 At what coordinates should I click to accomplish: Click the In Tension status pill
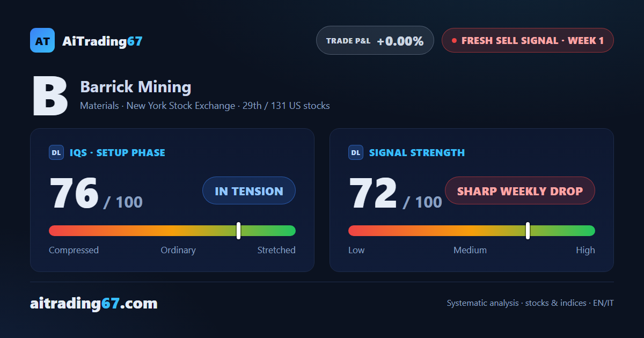coord(249,190)
